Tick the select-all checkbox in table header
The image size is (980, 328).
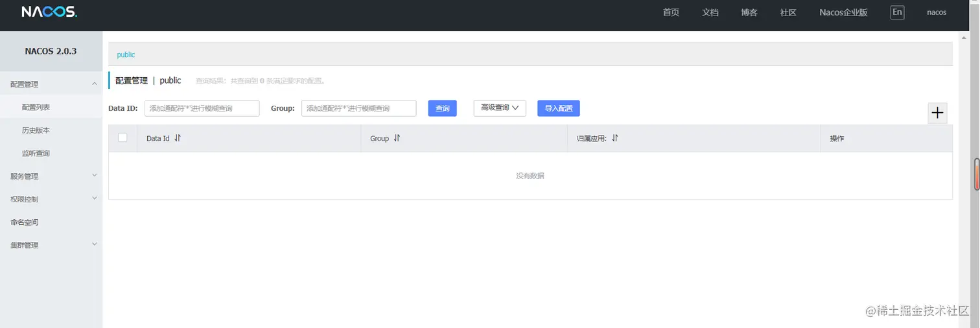click(x=122, y=137)
